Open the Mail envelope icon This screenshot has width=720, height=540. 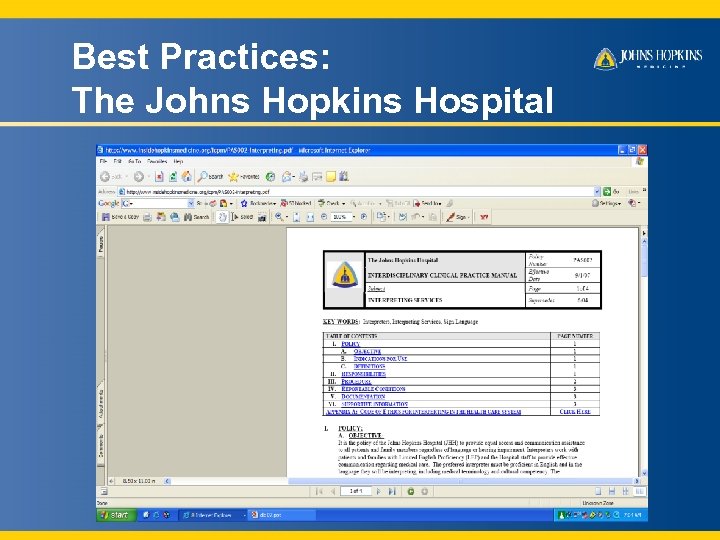tap(288, 177)
